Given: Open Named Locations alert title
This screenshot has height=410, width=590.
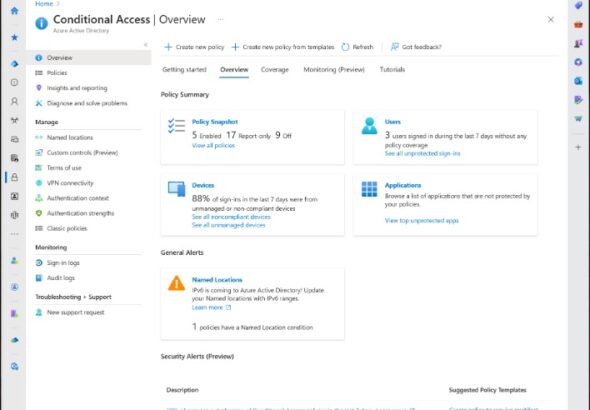Looking at the screenshot, I should [x=217, y=280].
